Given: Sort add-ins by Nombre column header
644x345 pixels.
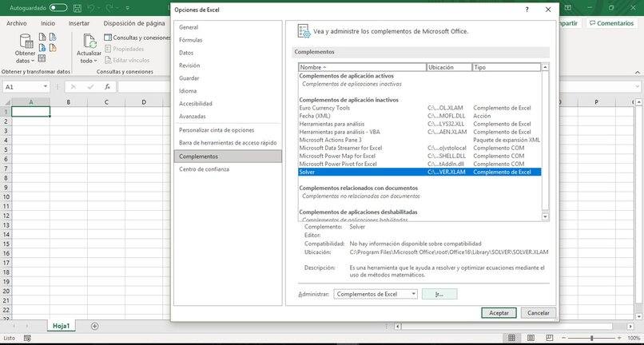Looking at the screenshot, I should 363,67.
